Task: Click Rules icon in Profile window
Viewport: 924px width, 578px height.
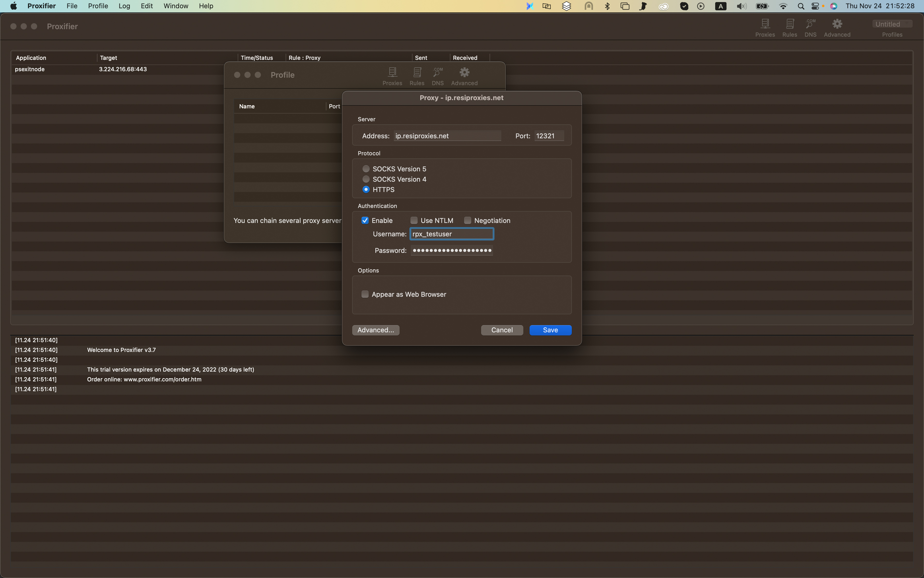Action: [417, 76]
